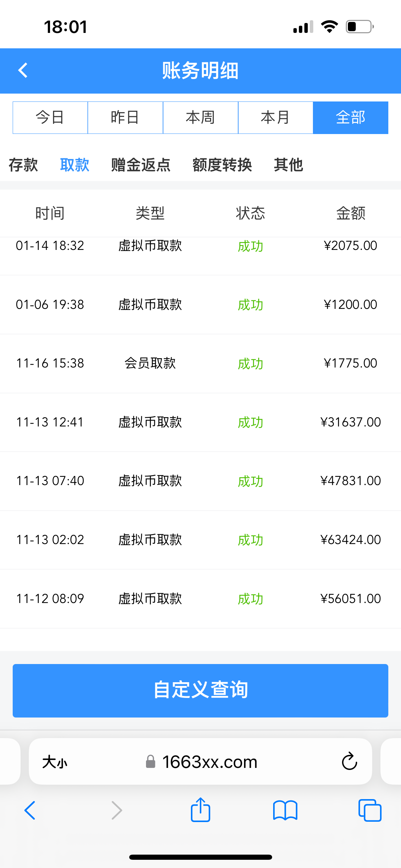This screenshot has width=401, height=868.
Task: Open the 赠金返点 category tab
Action: pyautogui.click(x=141, y=165)
